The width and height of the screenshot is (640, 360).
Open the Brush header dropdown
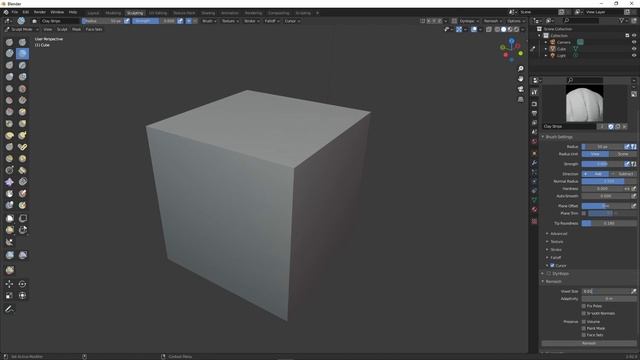[x=209, y=21]
